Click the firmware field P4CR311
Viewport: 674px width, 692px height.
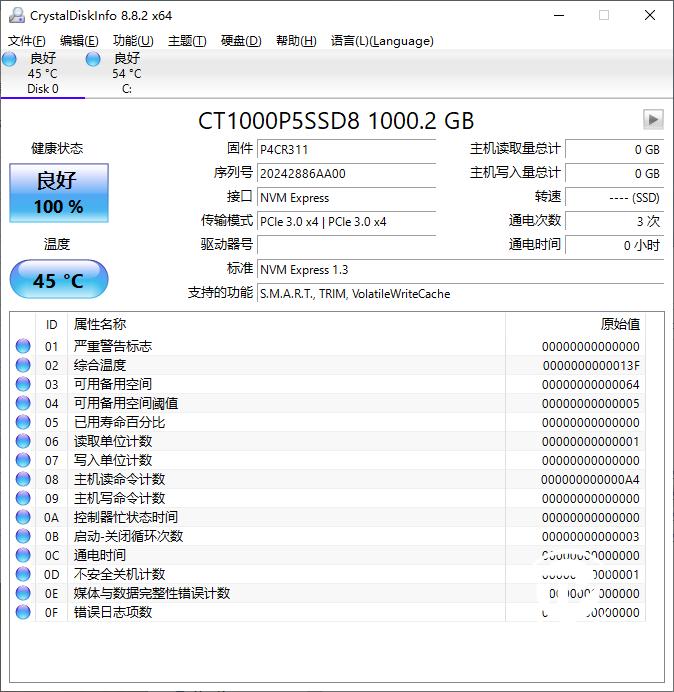(x=346, y=150)
